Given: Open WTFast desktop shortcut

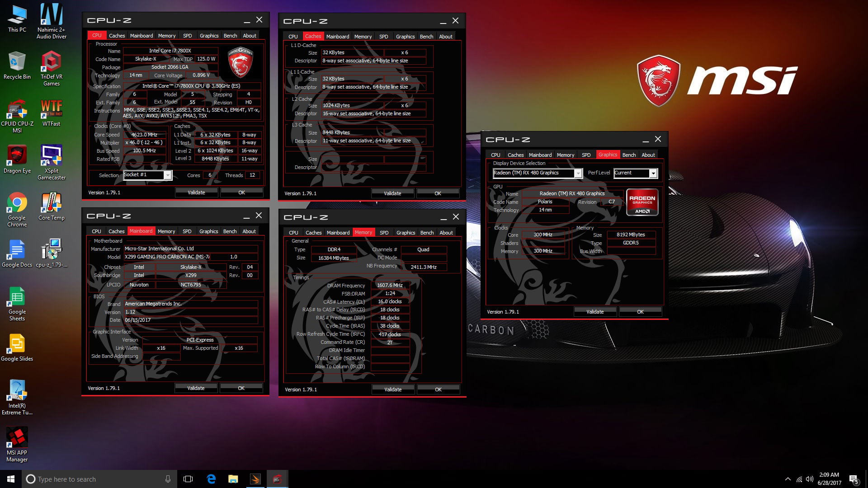Looking at the screenshot, I should tap(51, 109).
